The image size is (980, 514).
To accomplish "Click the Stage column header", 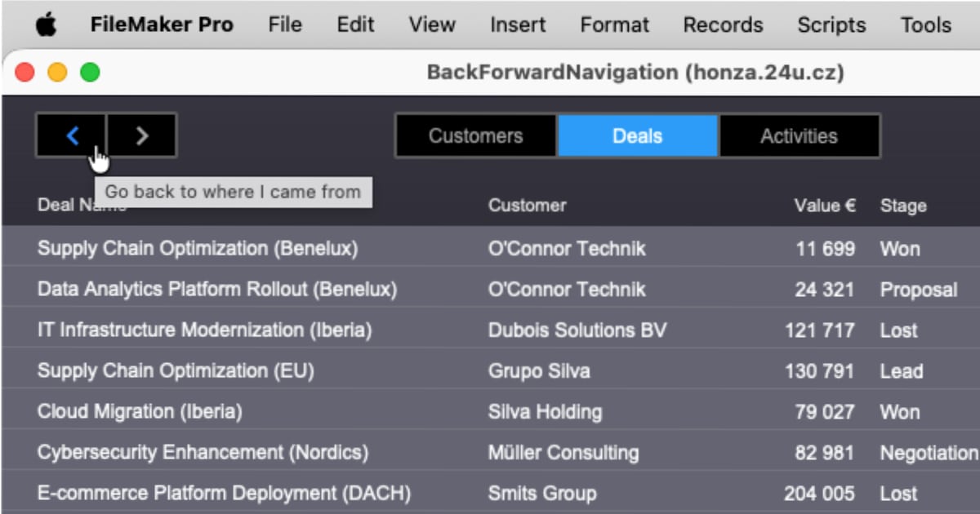I will click(903, 206).
